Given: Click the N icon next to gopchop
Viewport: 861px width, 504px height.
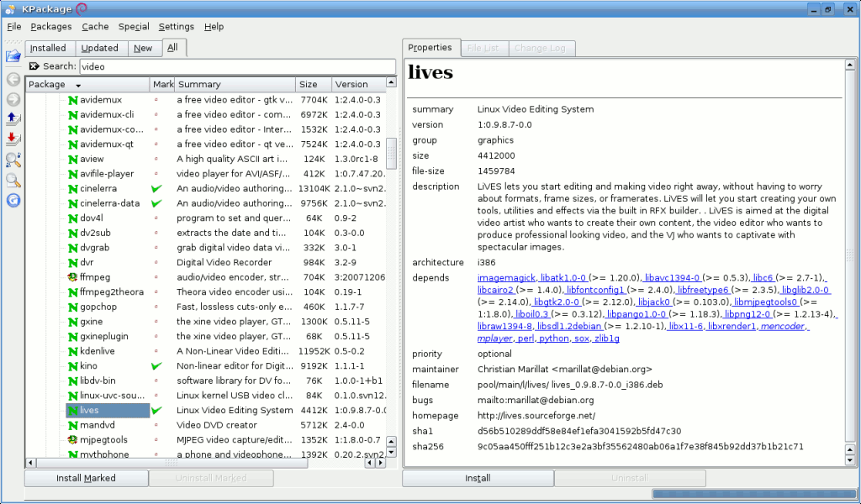Looking at the screenshot, I should coord(72,307).
